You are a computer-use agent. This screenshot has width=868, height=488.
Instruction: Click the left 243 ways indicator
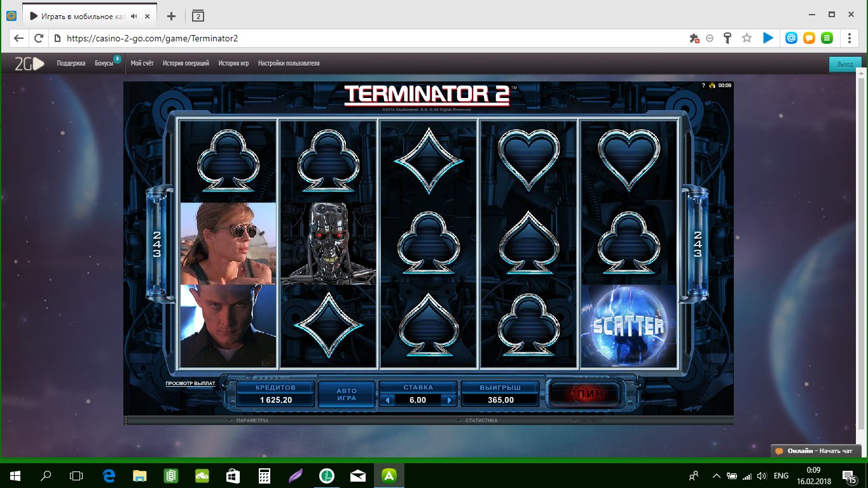(x=156, y=244)
